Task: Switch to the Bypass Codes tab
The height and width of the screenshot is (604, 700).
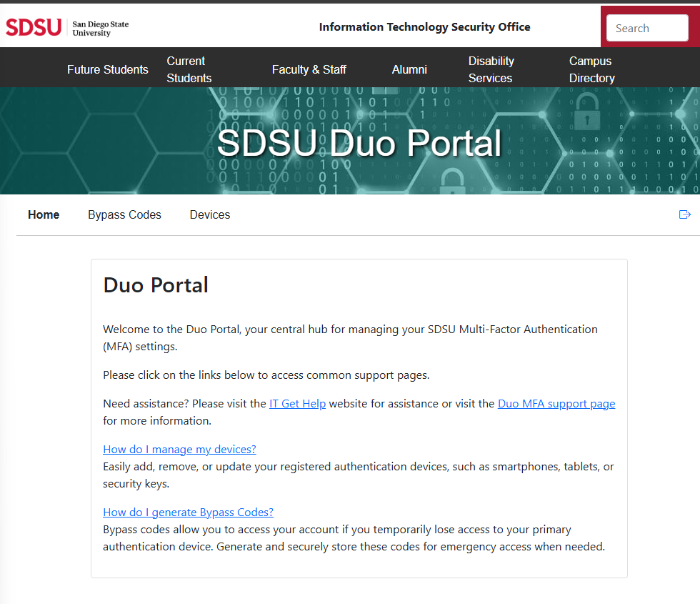Action: point(124,215)
